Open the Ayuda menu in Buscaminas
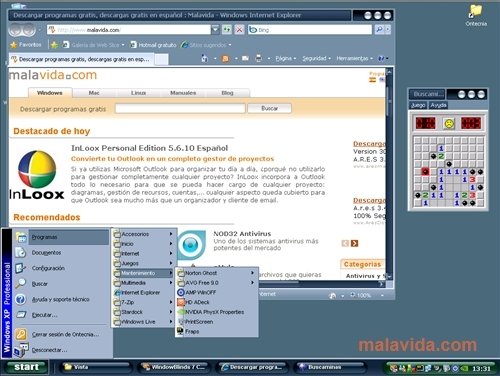This screenshot has width=500, height=376. (x=438, y=105)
